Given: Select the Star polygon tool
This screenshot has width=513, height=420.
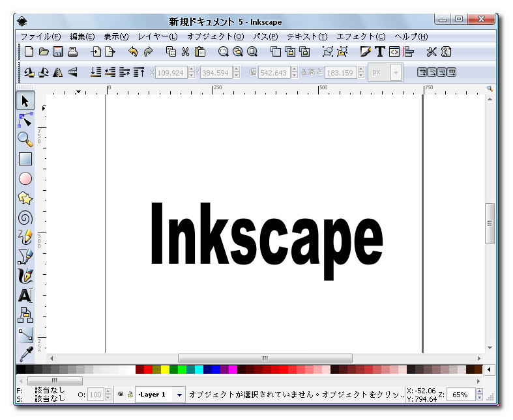Looking at the screenshot, I should pyautogui.click(x=25, y=199).
